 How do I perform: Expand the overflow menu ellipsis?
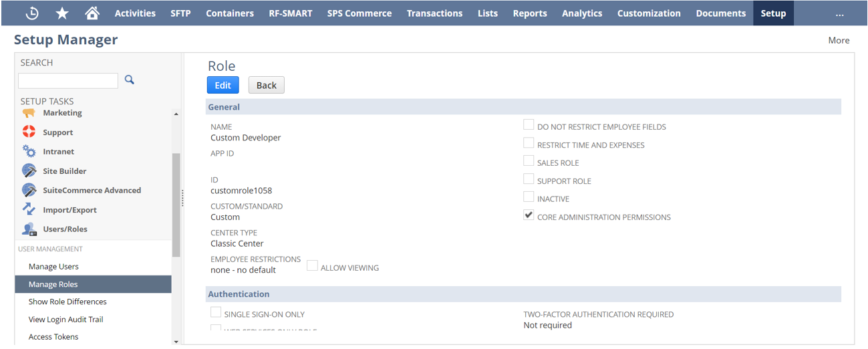pos(839,13)
